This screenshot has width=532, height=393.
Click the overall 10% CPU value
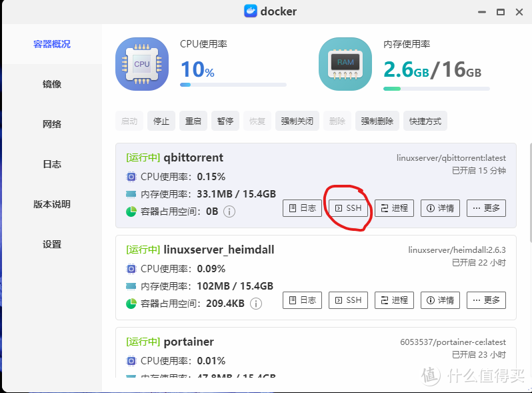197,69
